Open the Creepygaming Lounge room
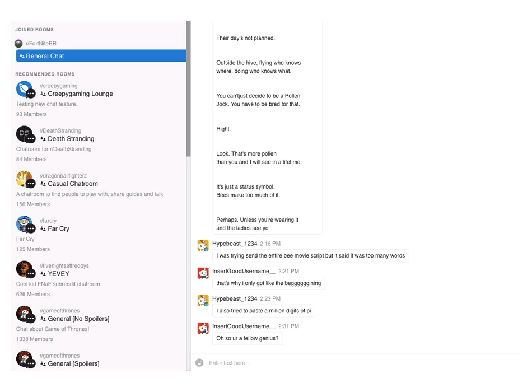Viewport: 532px width, 392px height. point(80,94)
